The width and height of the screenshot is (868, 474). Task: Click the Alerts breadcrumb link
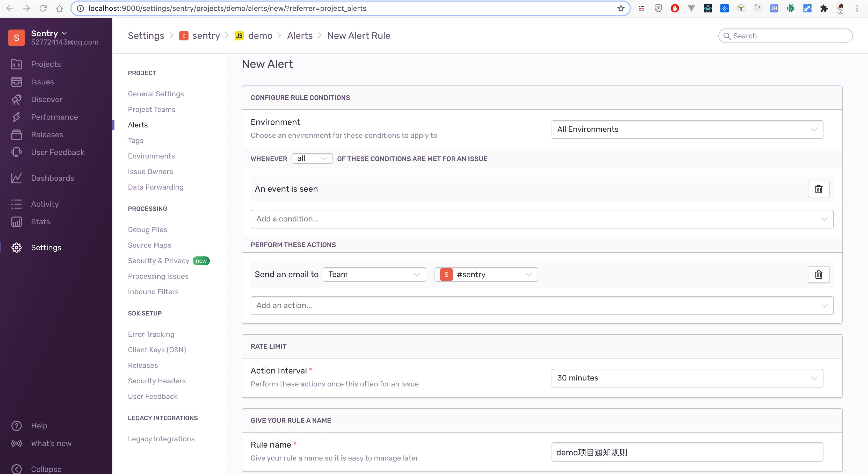[x=300, y=36]
